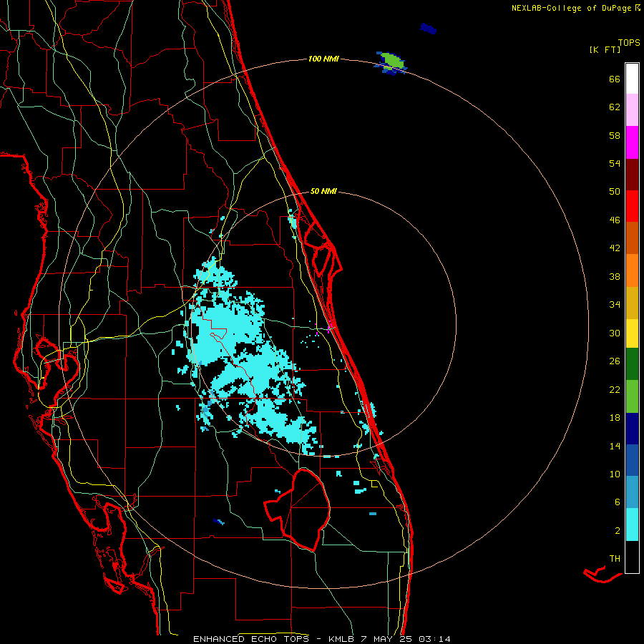Click the gold swatch between 38 and 34

pyautogui.click(x=632, y=303)
